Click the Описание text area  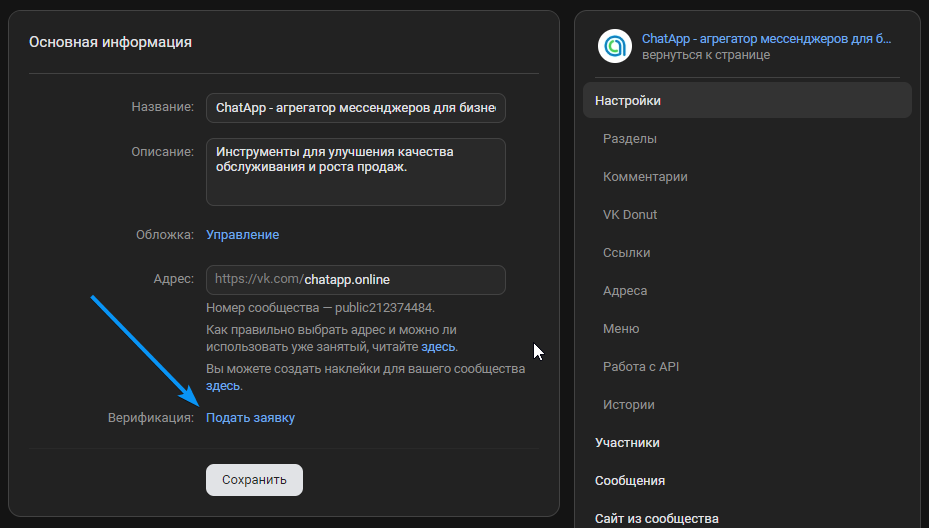point(355,172)
